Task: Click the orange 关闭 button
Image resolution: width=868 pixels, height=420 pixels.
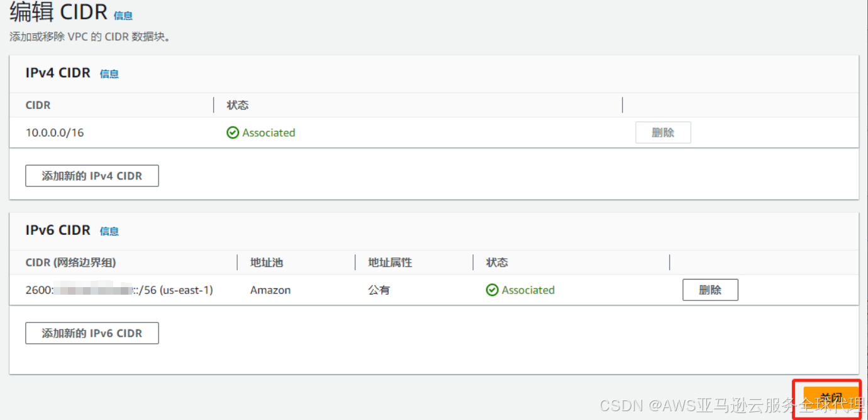Action: (x=830, y=398)
